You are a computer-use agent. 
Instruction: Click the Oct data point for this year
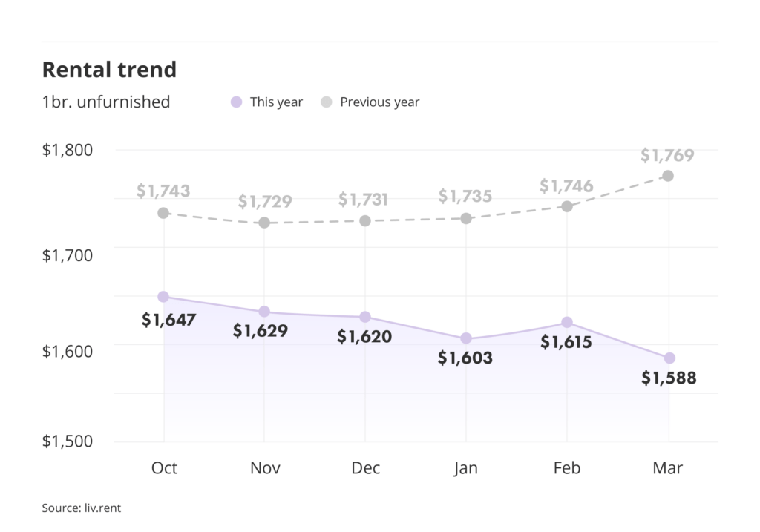[163, 297]
